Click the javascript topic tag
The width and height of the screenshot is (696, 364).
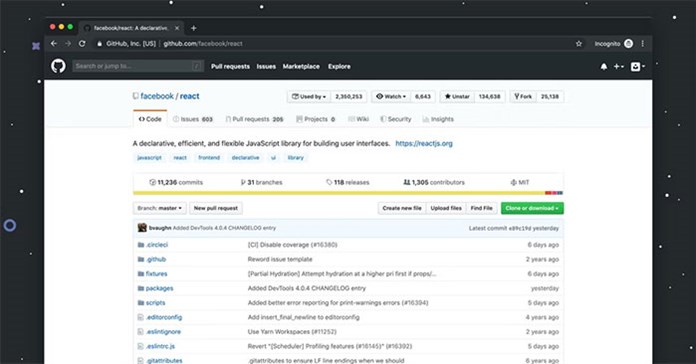pyautogui.click(x=150, y=158)
